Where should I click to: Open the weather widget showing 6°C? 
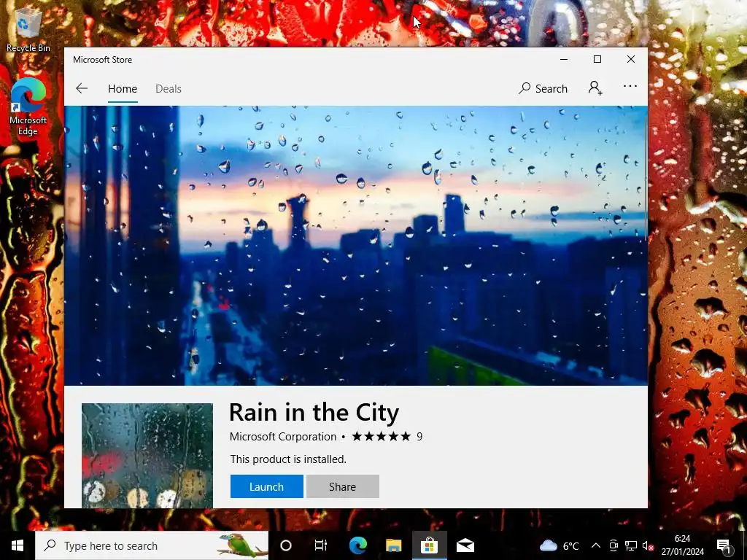[560, 545]
